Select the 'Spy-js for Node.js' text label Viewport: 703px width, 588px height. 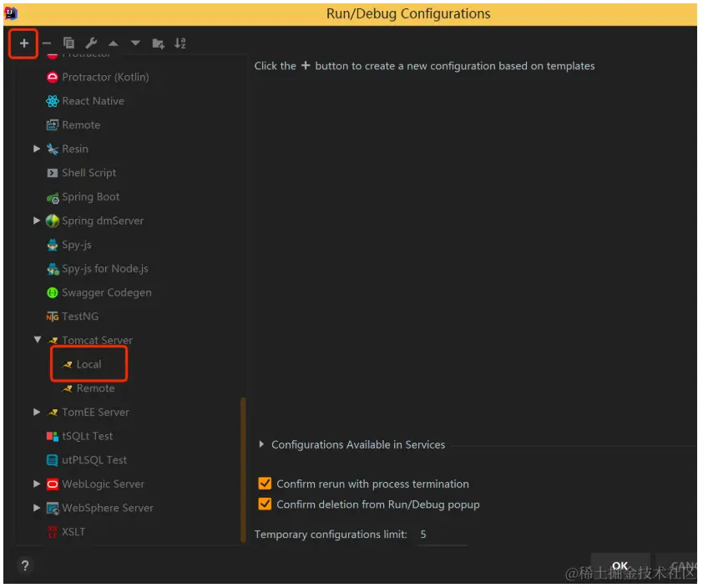click(x=105, y=269)
